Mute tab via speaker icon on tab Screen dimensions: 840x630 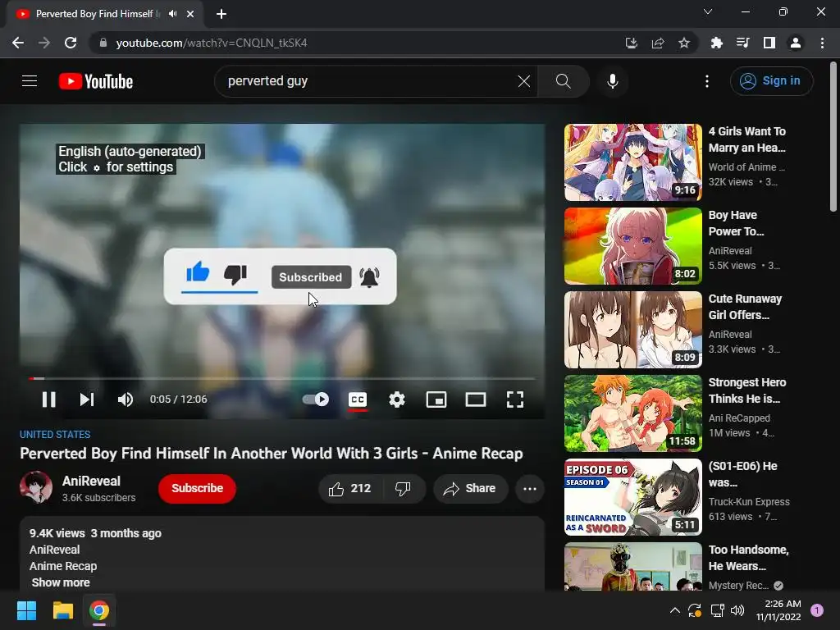172,14
